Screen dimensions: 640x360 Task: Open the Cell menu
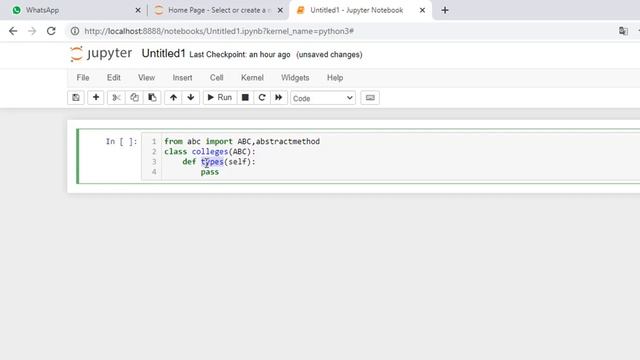click(x=216, y=78)
